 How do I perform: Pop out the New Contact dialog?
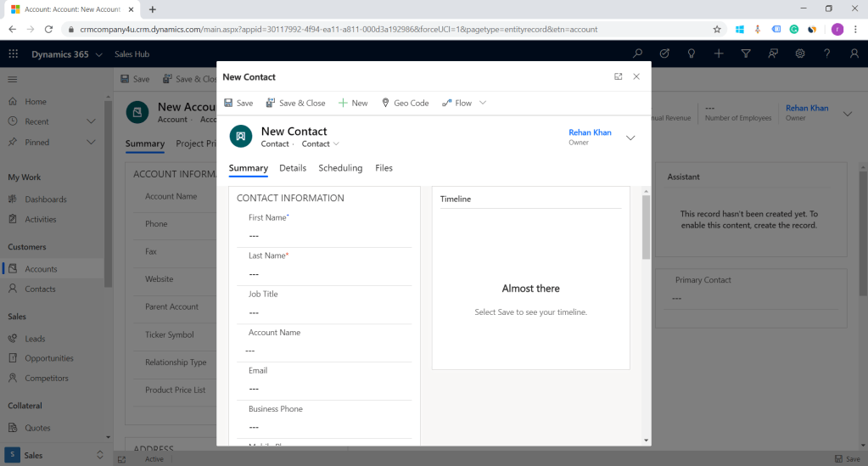(x=619, y=76)
